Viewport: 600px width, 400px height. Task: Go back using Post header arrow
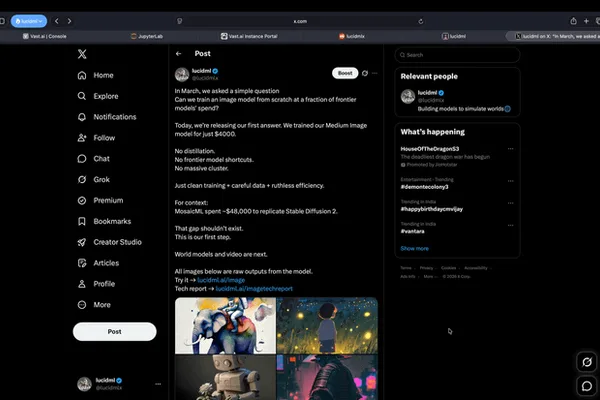point(179,54)
